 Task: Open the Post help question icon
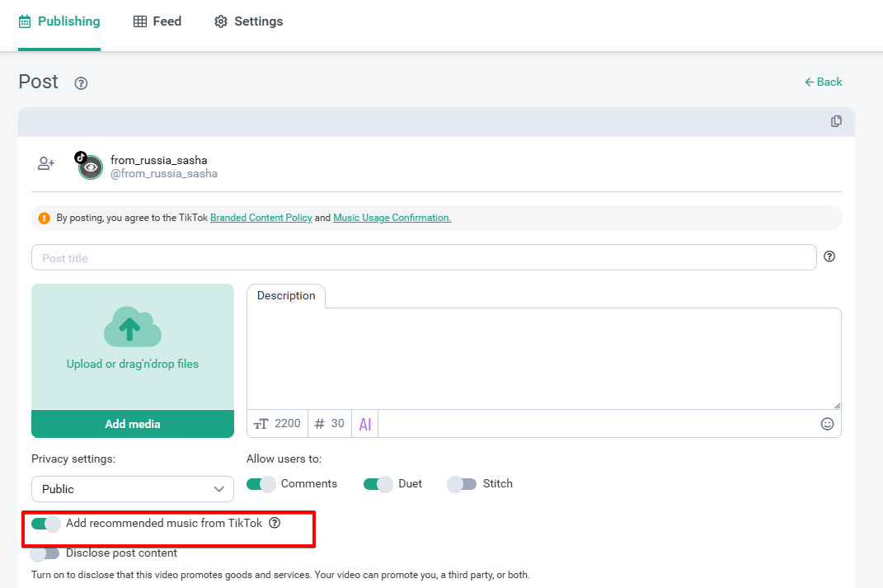point(81,83)
